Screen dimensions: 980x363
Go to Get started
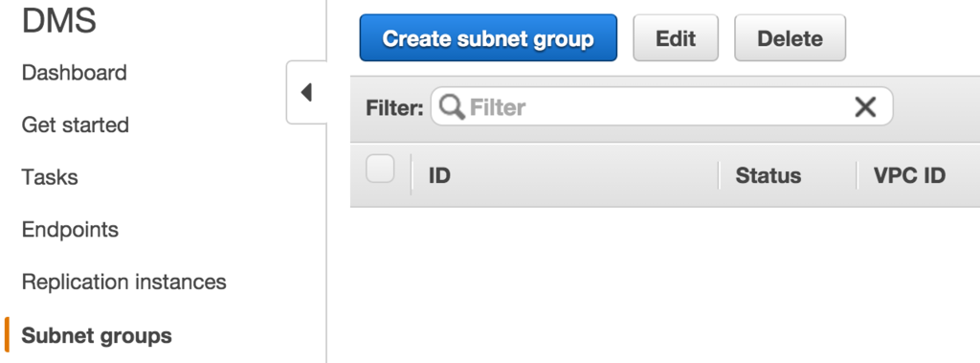click(x=76, y=125)
